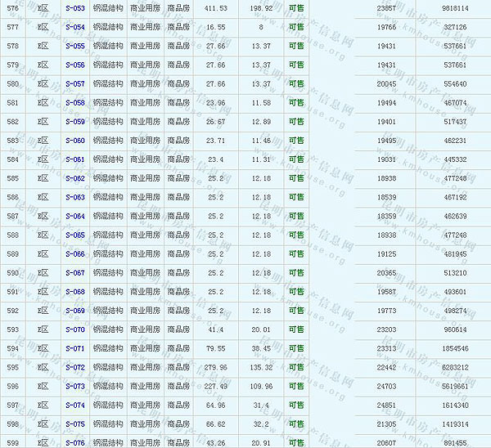Select the S-072 room link
491x448 pixels.
(x=74, y=367)
